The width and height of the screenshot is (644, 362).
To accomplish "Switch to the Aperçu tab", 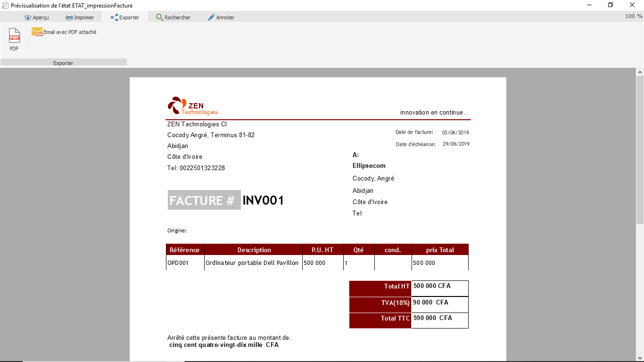I will (x=36, y=17).
